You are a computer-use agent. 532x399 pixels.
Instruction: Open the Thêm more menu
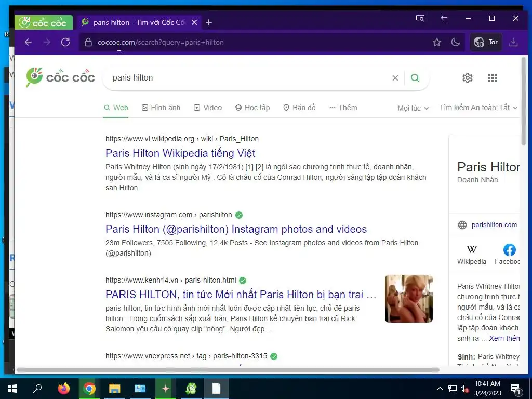pos(343,108)
